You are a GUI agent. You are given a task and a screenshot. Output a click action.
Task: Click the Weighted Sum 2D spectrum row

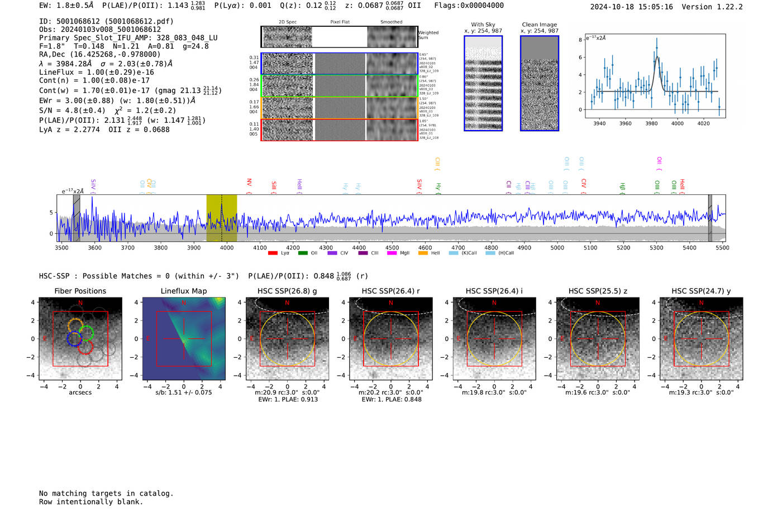coord(340,37)
